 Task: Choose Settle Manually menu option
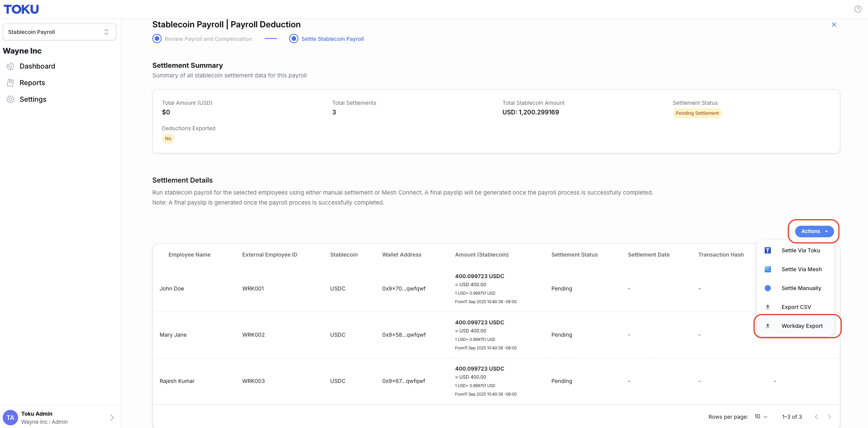(x=796, y=288)
